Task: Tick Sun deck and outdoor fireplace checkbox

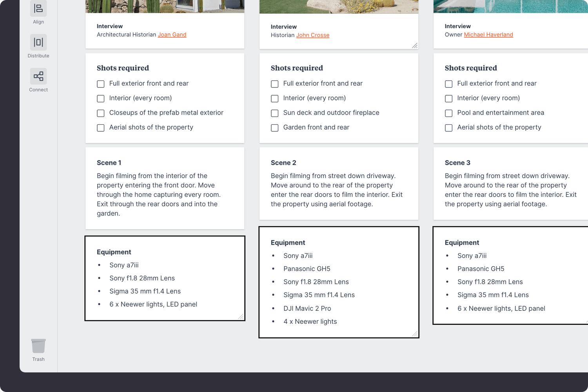Action: [275, 113]
